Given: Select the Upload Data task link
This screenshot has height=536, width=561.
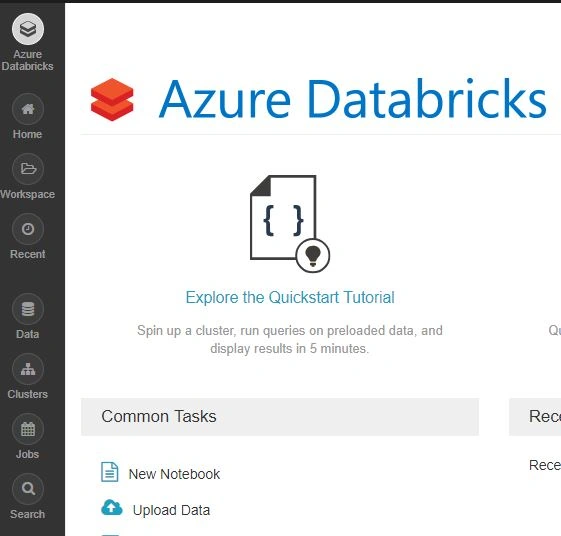Looking at the screenshot, I should tap(171, 510).
